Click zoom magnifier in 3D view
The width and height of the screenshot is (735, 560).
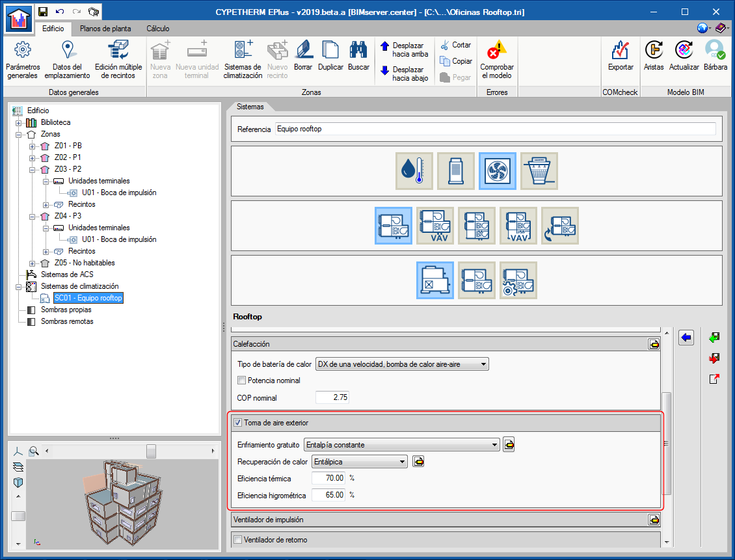pos(34,451)
